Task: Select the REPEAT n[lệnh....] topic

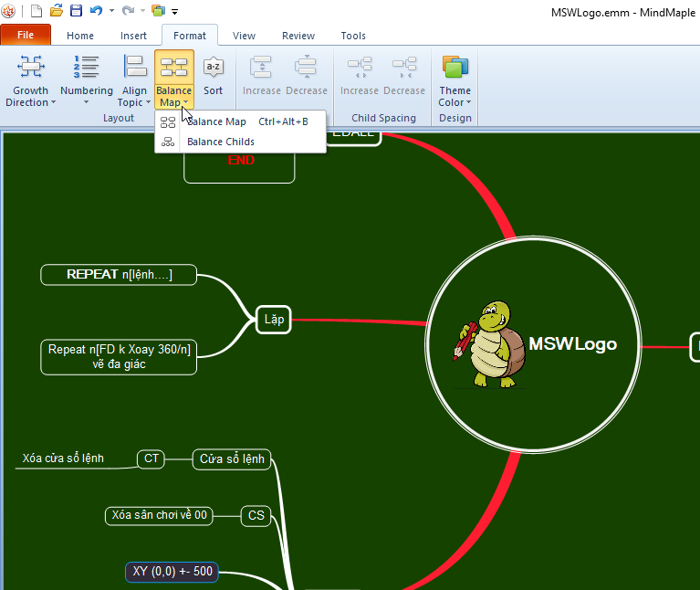Action: point(119,274)
